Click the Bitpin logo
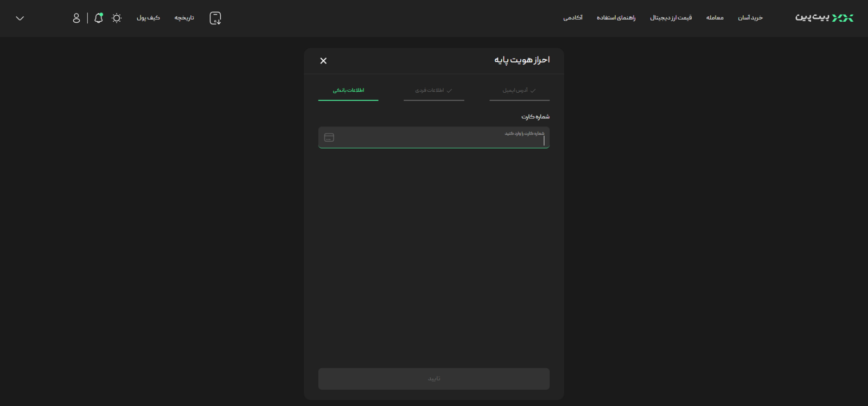 (x=824, y=18)
